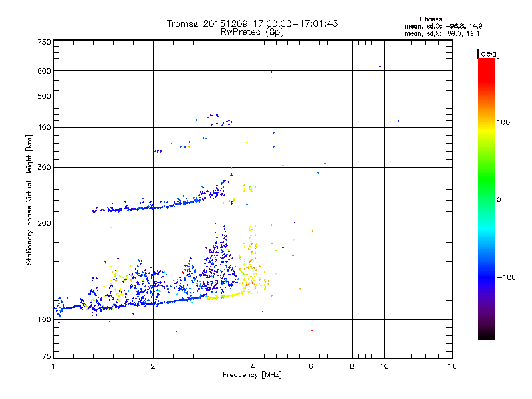Click the yellow E-layer trace segment near 3.5 MHz
Image resolution: width=532 pixels, height=399 pixels.
tap(225, 296)
